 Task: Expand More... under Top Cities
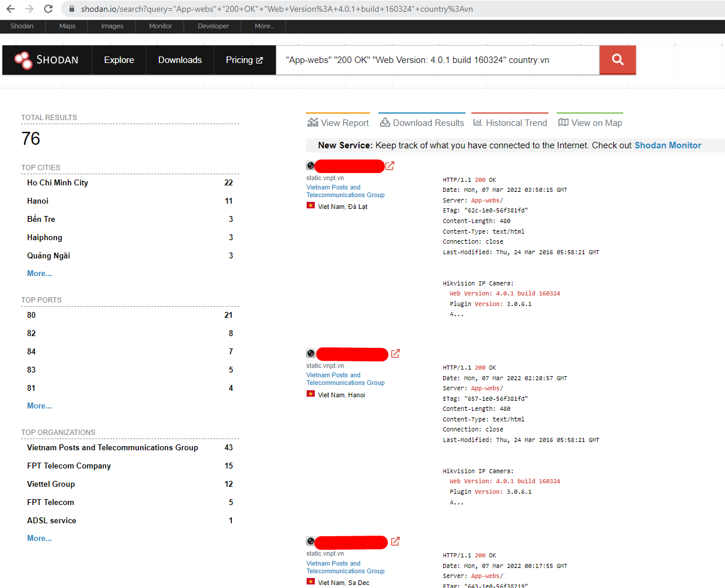tap(39, 273)
